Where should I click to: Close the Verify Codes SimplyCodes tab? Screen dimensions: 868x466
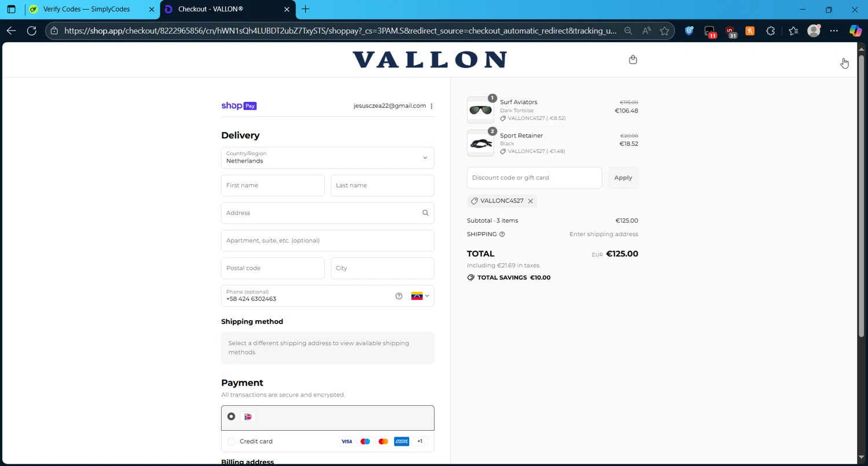152,9
